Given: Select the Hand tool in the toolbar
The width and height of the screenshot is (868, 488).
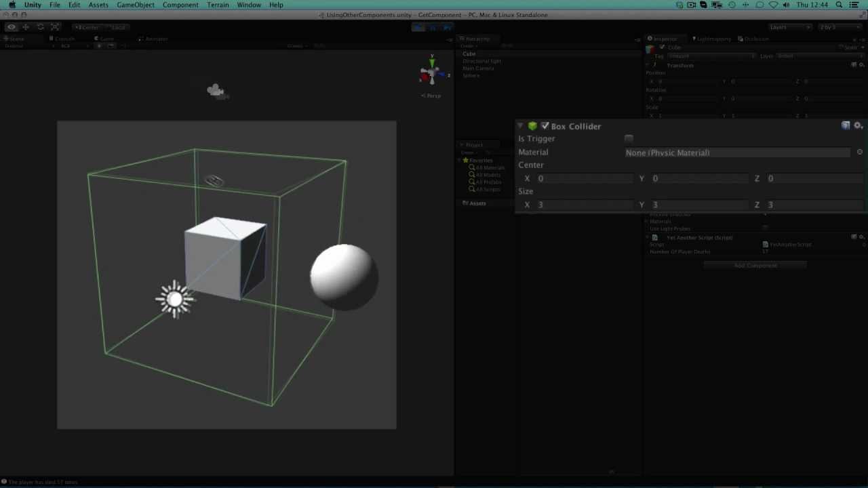Looking at the screenshot, I should coord(11,27).
